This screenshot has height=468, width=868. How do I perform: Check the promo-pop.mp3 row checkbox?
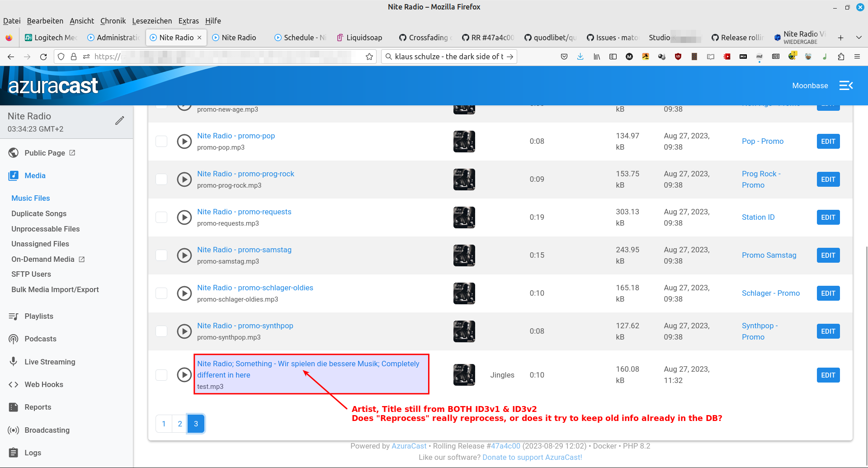point(161,141)
